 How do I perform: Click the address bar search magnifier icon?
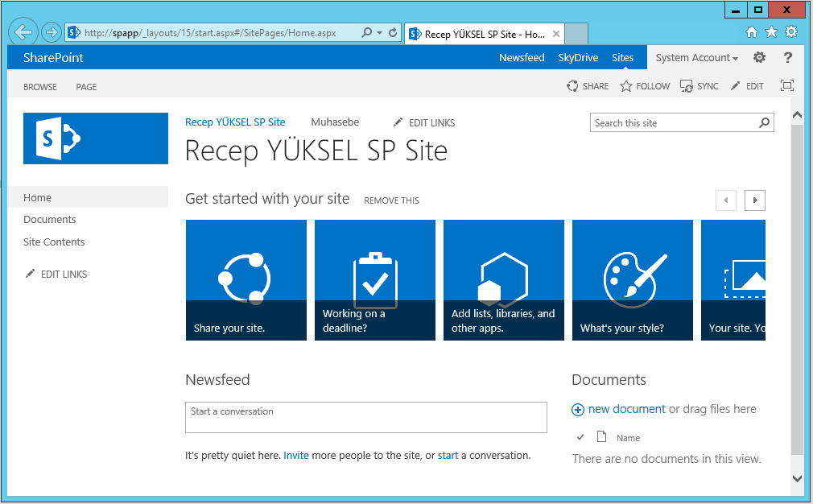pyautogui.click(x=366, y=33)
